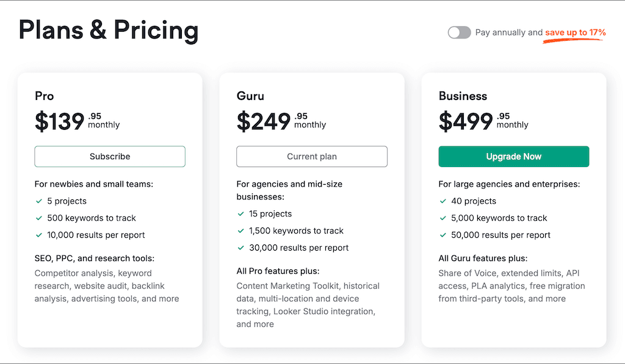Click the checkmark beside "10,000 results per report"
This screenshot has width=625, height=364.
click(x=38, y=235)
